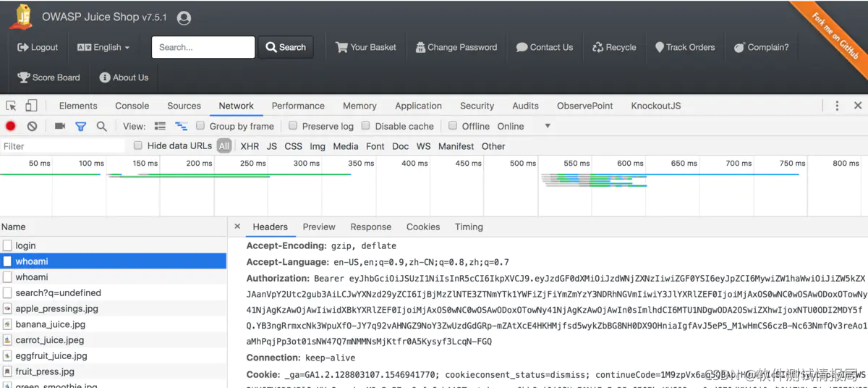Viewport: 868px width, 388px height.
Task: Open the Application tab
Action: [x=418, y=106]
